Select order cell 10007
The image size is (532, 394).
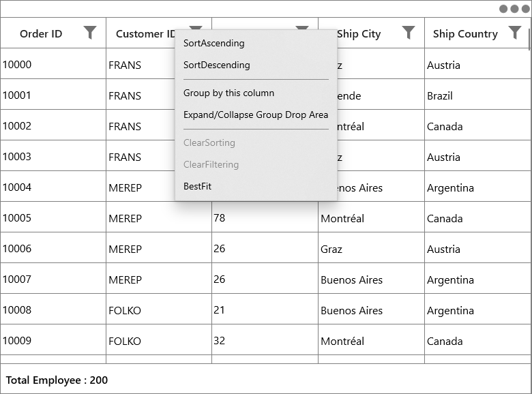coord(53,278)
